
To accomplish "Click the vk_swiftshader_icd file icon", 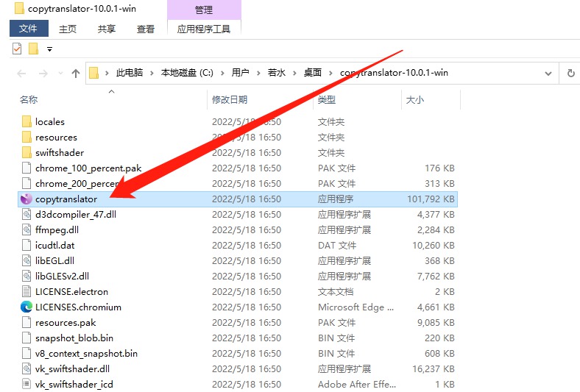I will coord(26,384).
